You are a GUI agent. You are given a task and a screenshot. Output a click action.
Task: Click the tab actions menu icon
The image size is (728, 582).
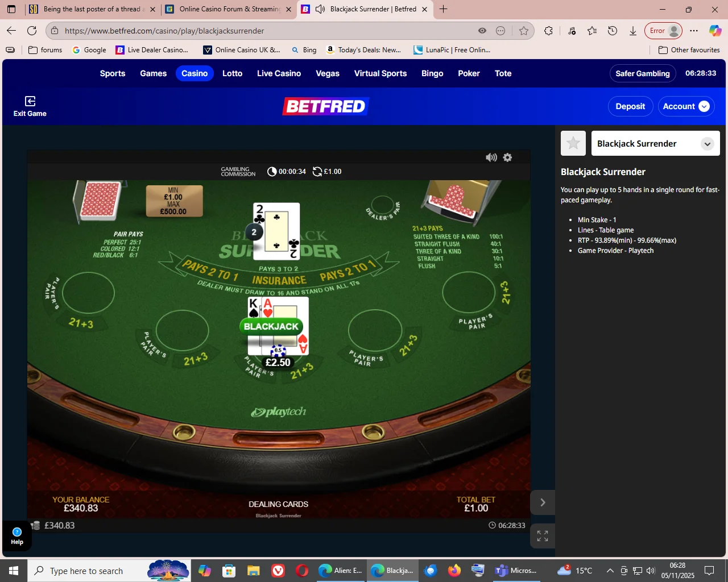click(11, 9)
